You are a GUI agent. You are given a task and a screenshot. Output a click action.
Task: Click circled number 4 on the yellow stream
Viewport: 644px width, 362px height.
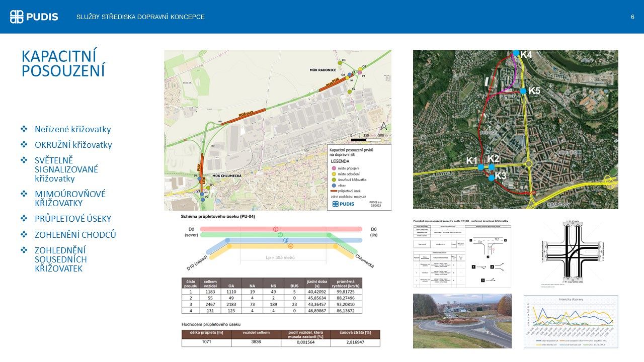290,246
